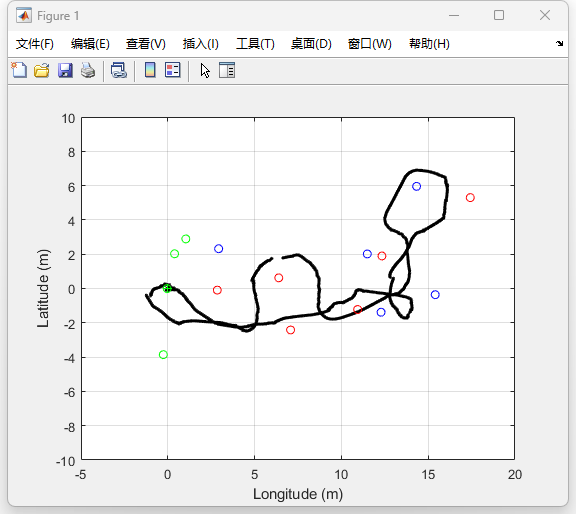Print the figure using the printer icon
This screenshot has width=576, height=514.
pyautogui.click(x=88, y=70)
